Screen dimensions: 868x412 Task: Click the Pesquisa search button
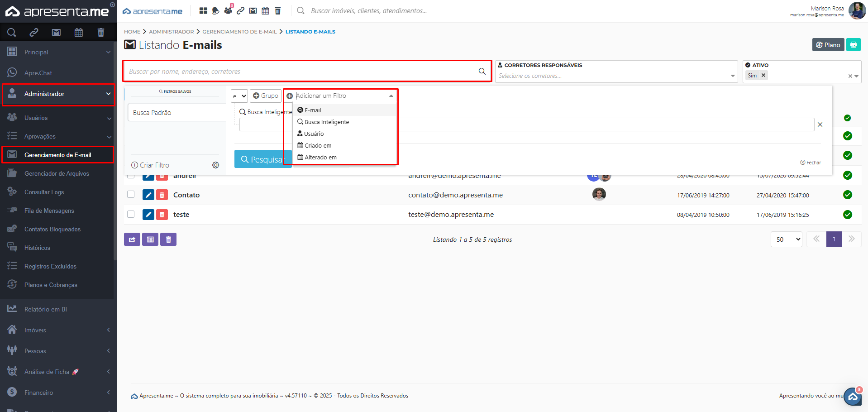tap(262, 159)
